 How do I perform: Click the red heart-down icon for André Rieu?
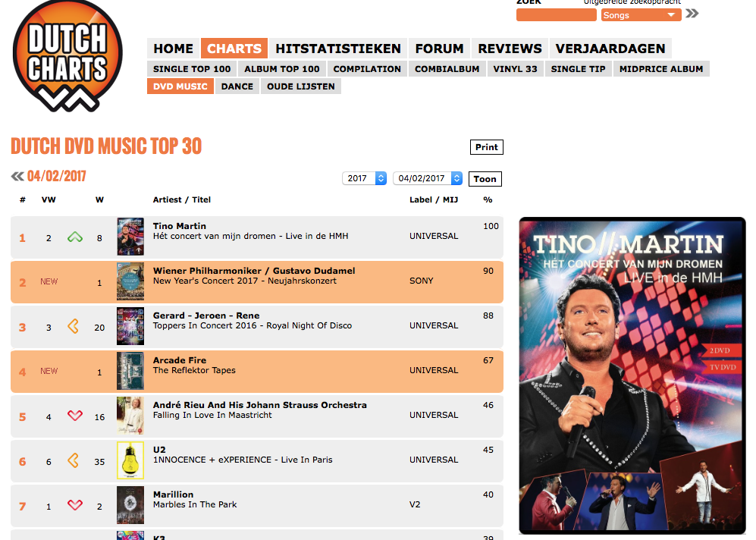[x=75, y=415]
